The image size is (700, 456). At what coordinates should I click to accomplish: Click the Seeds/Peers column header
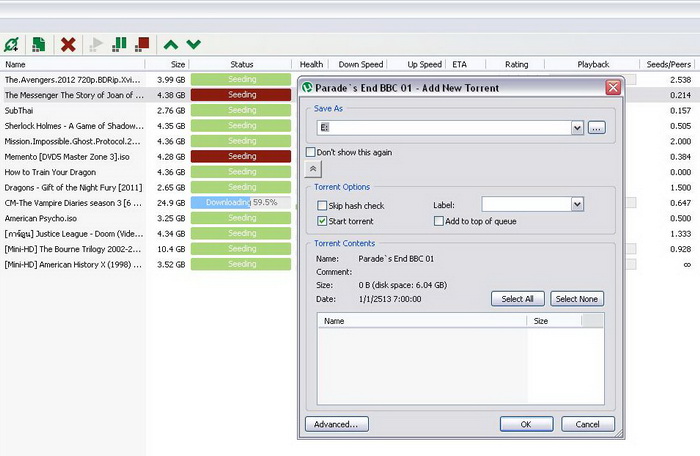tap(668, 64)
